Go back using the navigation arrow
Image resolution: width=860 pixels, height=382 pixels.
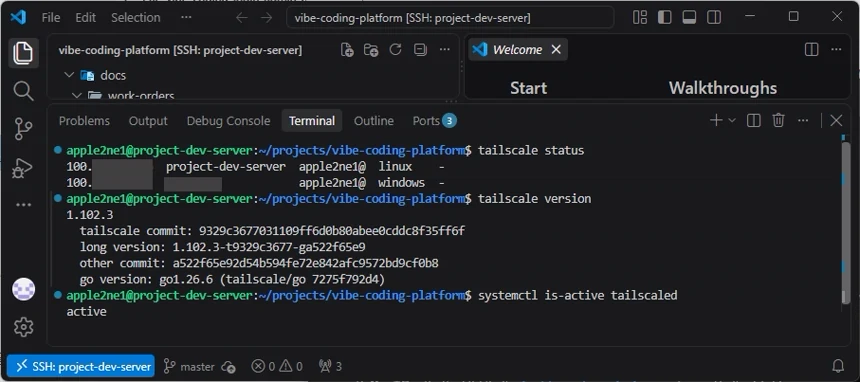click(x=242, y=18)
